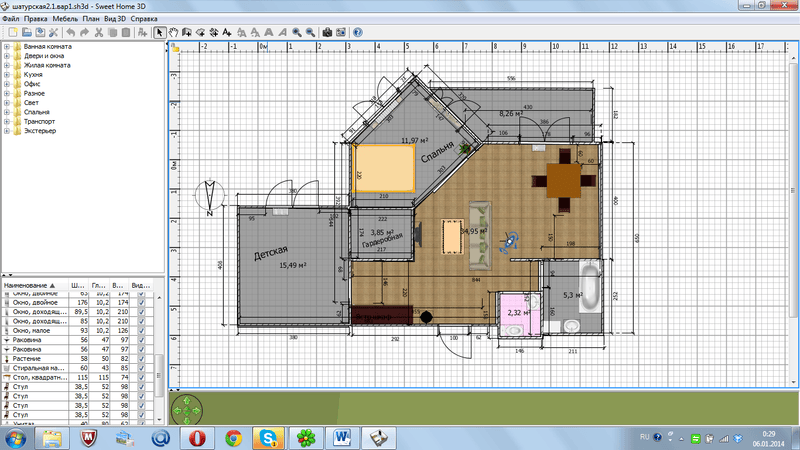Expand the Двери и окна category
The height and width of the screenshot is (450, 800).
pos(7,56)
